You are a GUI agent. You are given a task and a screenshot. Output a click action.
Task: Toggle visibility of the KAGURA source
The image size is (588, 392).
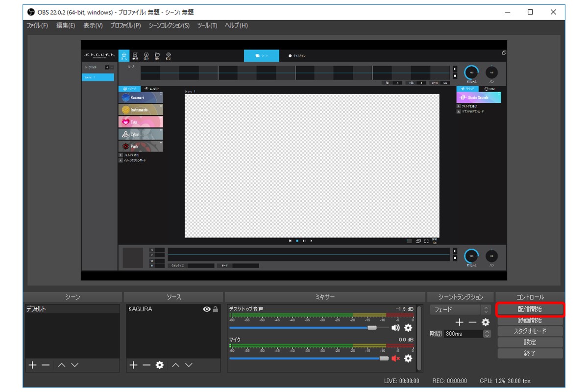207,309
